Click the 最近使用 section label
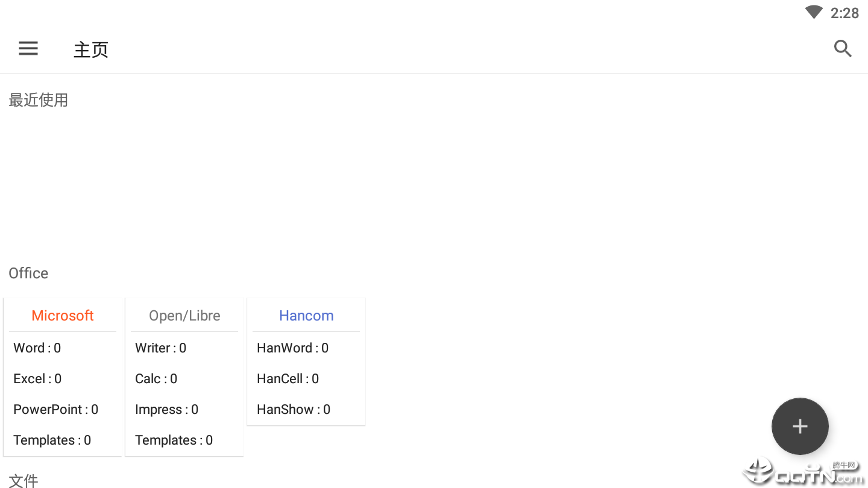The image size is (868, 488). (x=39, y=100)
